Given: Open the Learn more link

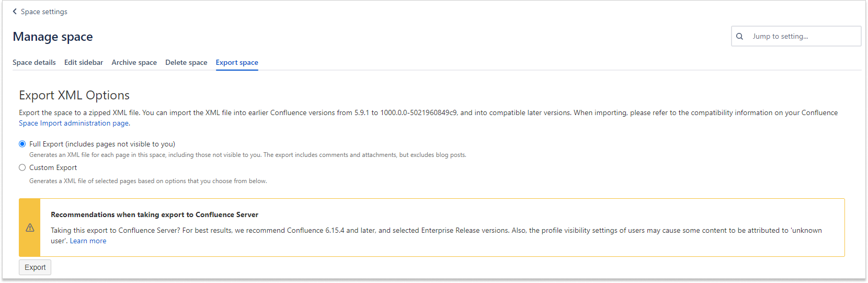Looking at the screenshot, I should (88, 241).
